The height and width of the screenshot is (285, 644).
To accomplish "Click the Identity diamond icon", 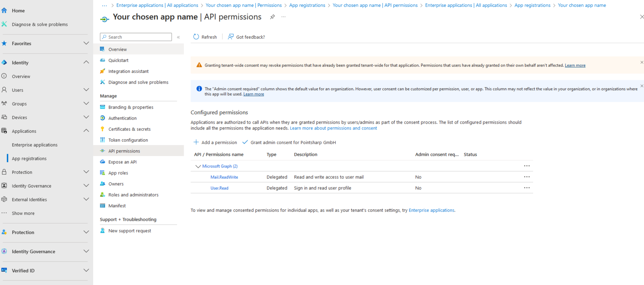I will pyautogui.click(x=4, y=62).
